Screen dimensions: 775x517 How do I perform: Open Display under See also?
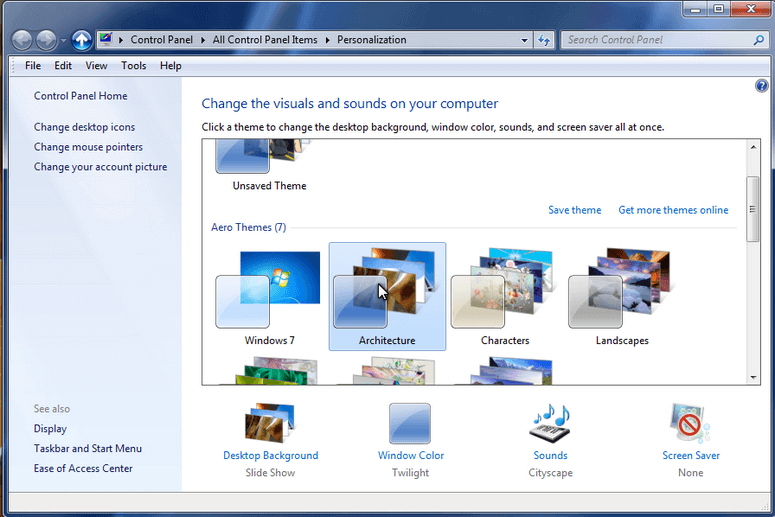50,429
